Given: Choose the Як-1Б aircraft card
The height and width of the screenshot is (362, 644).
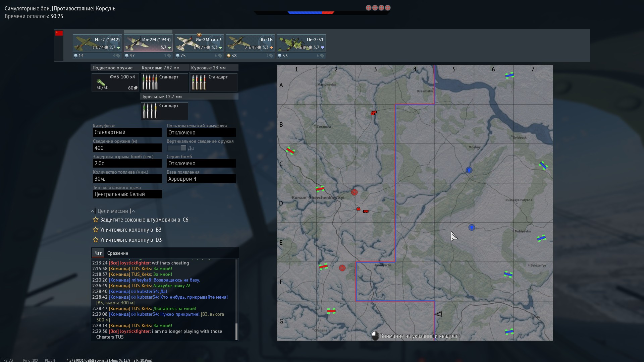Looking at the screenshot, I should pos(250,44).
